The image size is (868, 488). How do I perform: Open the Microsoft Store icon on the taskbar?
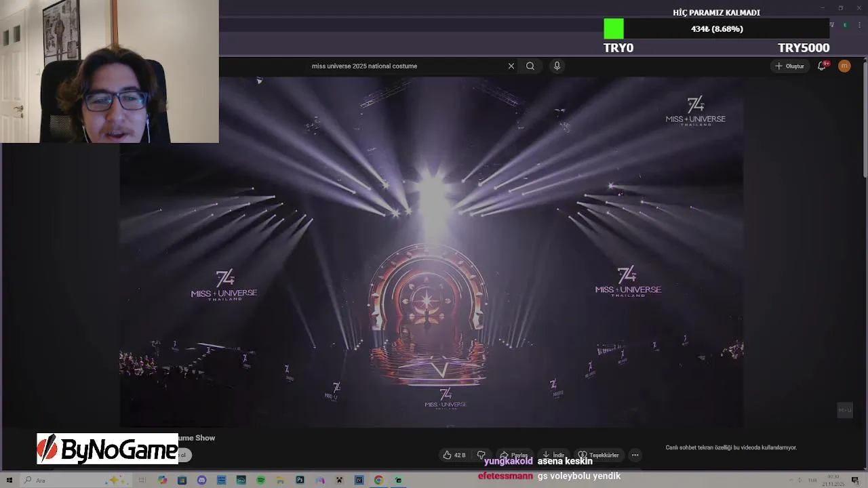[182, 480]
